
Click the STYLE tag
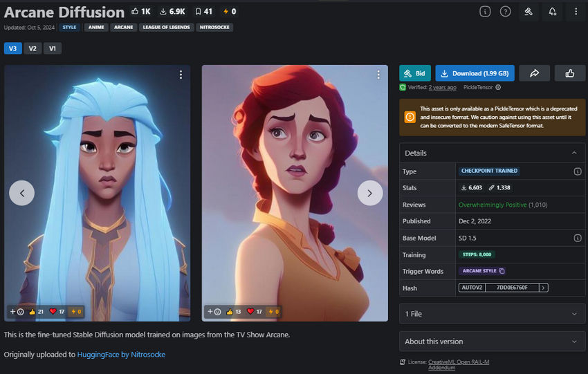(x=69, y=28)
